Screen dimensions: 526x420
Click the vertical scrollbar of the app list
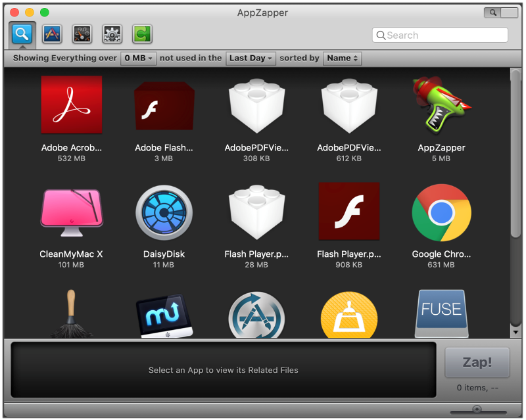point(515,154)
